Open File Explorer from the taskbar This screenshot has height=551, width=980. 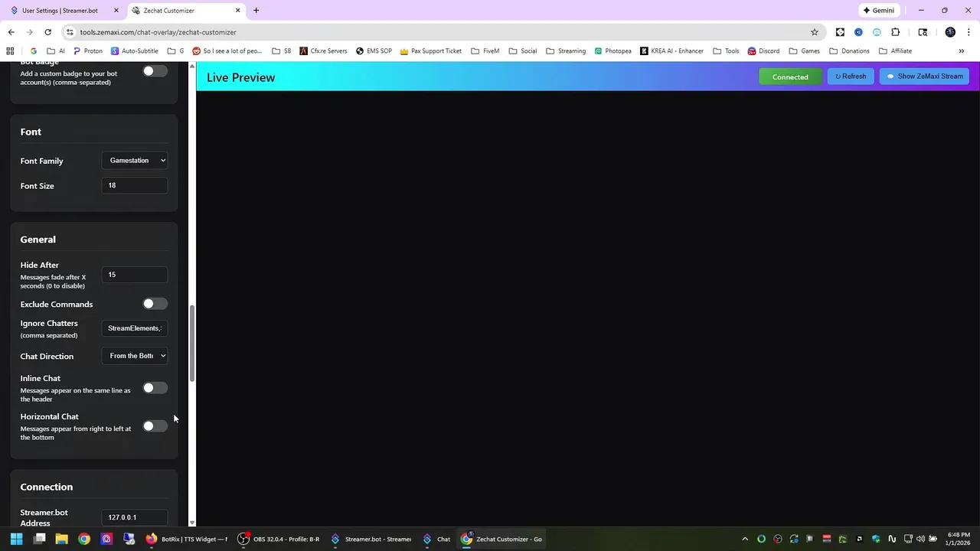pyautogui.click(x=61, y=539)
